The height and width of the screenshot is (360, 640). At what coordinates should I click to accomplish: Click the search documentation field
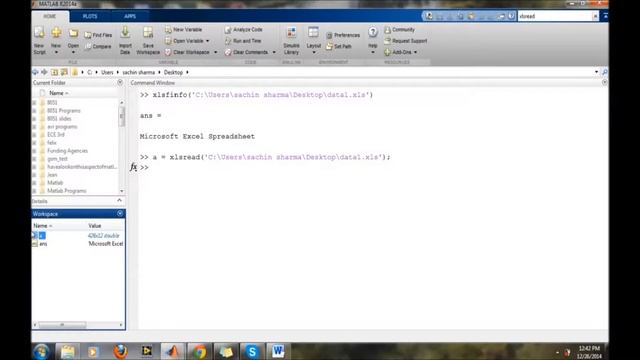click(554, 16)
